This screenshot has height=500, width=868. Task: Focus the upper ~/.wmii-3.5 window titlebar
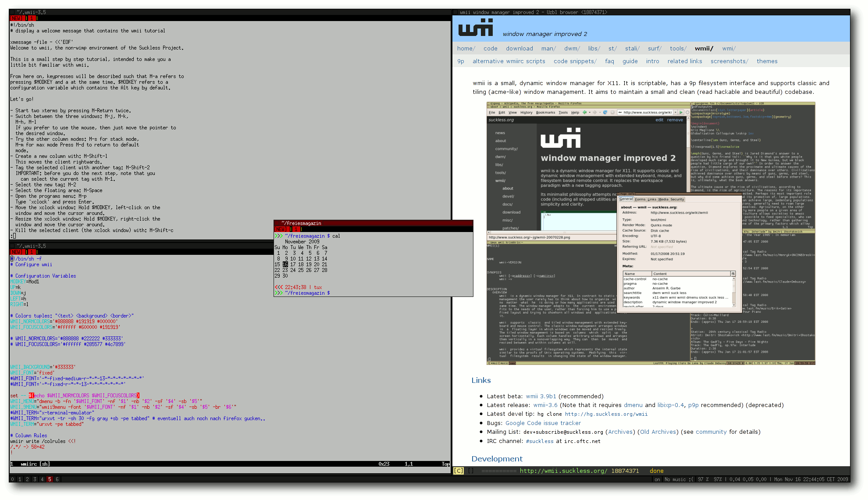(x=231, y=12)
